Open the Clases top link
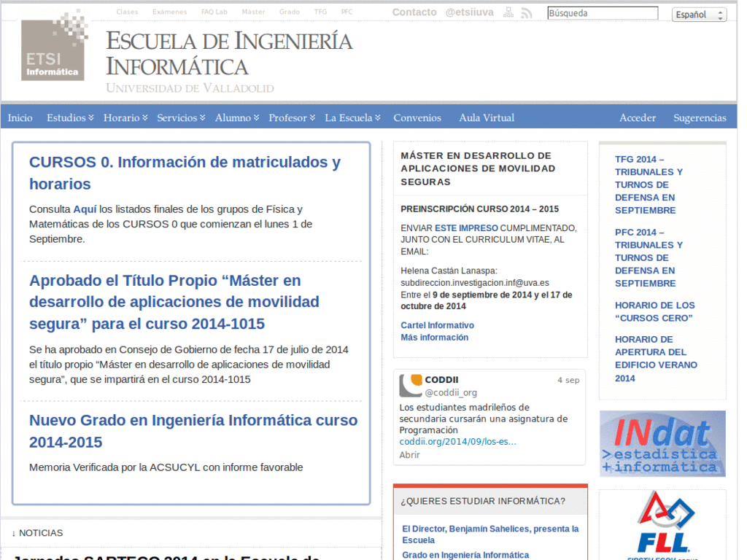 tap(127, 12)
